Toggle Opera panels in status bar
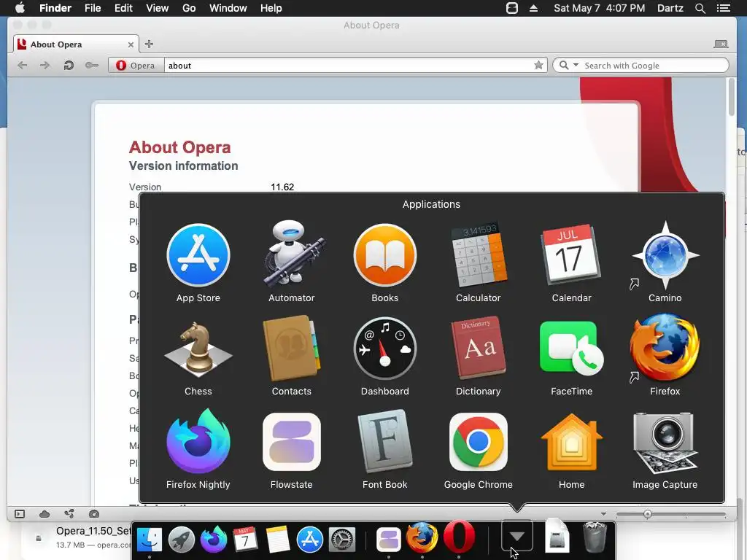This screenshot has width=747, height=560. click(20, 514)
